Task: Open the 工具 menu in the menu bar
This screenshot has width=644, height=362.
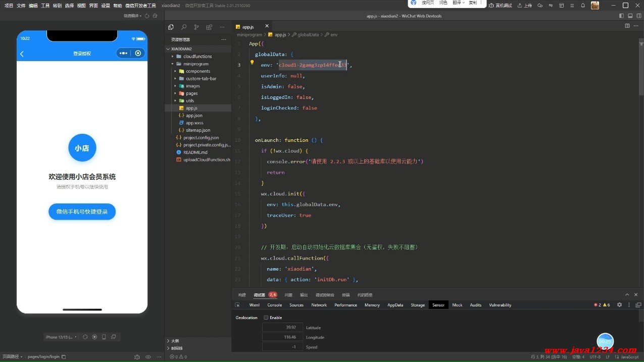Action: pos(45,6)
